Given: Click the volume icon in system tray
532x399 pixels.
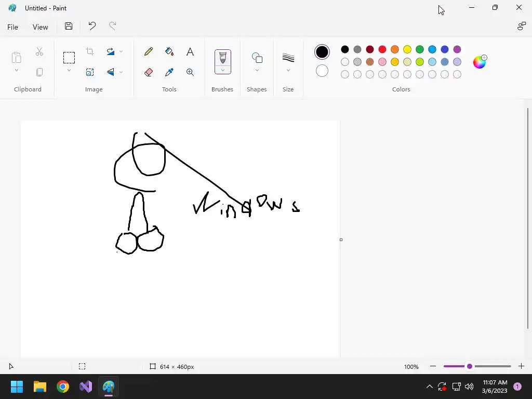Looking at the screenshot, I should 469,387.
